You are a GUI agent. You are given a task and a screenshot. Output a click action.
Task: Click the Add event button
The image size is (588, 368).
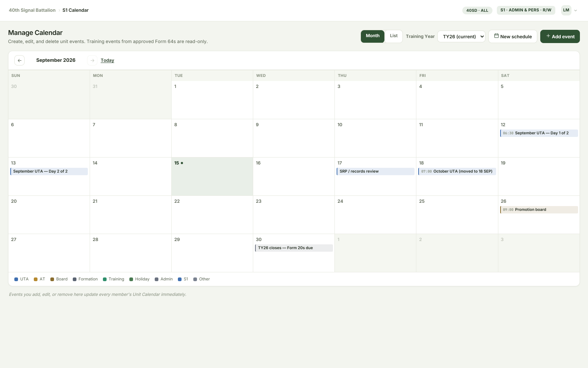560,36
